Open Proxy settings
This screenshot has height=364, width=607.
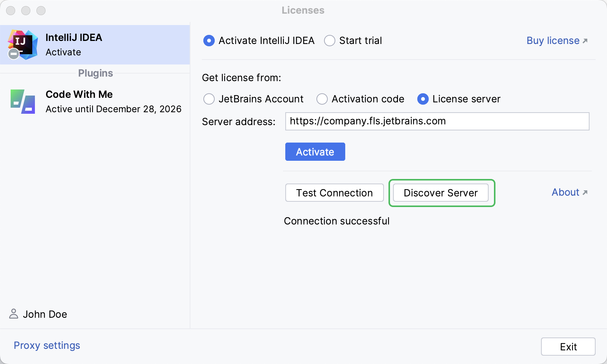(46, 345)
